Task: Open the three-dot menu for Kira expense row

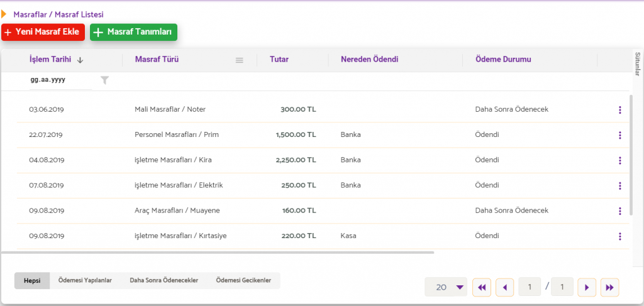Action: click(x=619, y=160)
